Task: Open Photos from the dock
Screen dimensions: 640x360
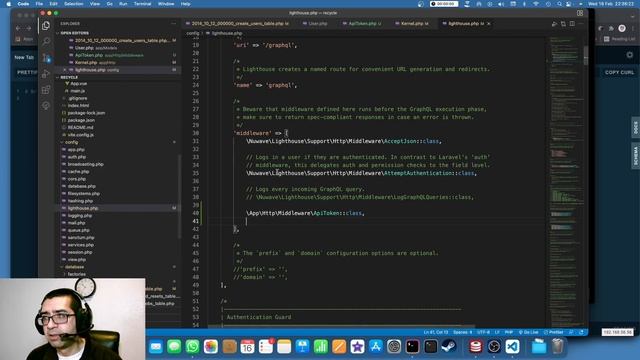Action: point(211,347)
